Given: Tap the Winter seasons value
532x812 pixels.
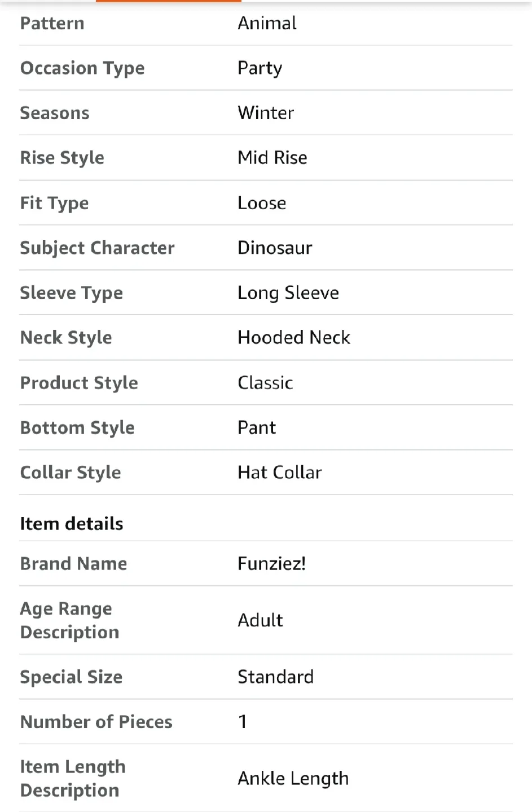Looking at the screenshot, I should click(x=266, y=113).
